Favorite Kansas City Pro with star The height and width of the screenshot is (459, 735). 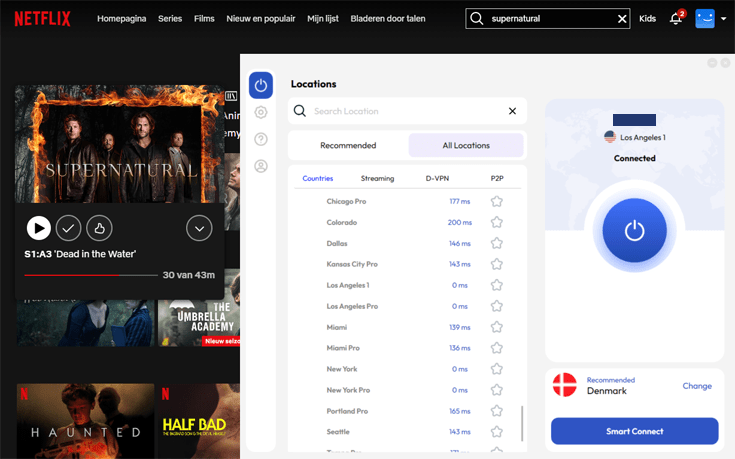point(497,264)
